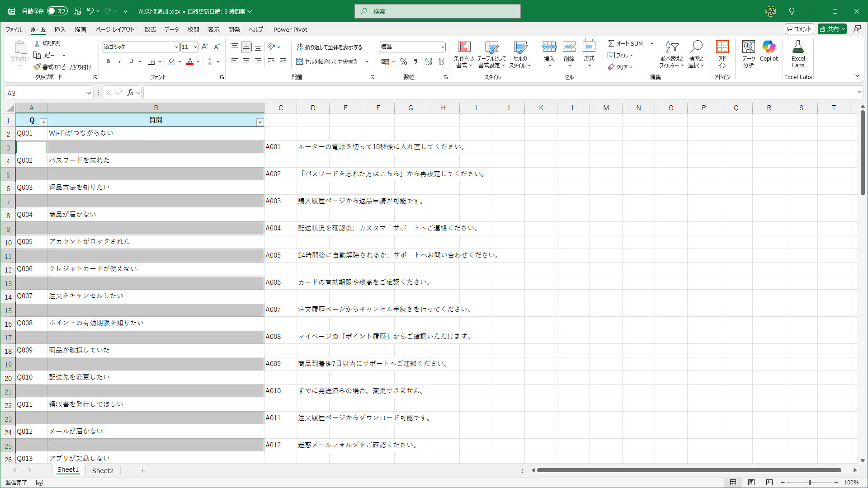Click the Copilot icon in ribbon

(x=769, y=51)
